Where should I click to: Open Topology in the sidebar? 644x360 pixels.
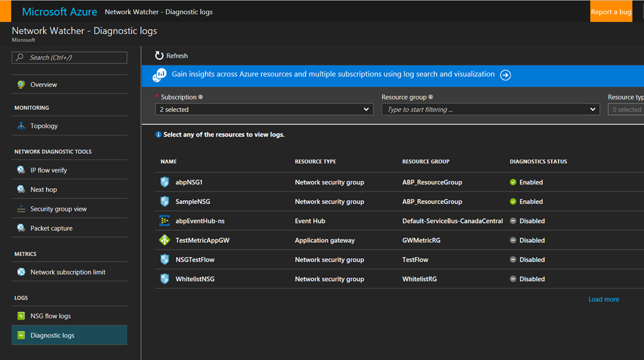tap(69, 126)
